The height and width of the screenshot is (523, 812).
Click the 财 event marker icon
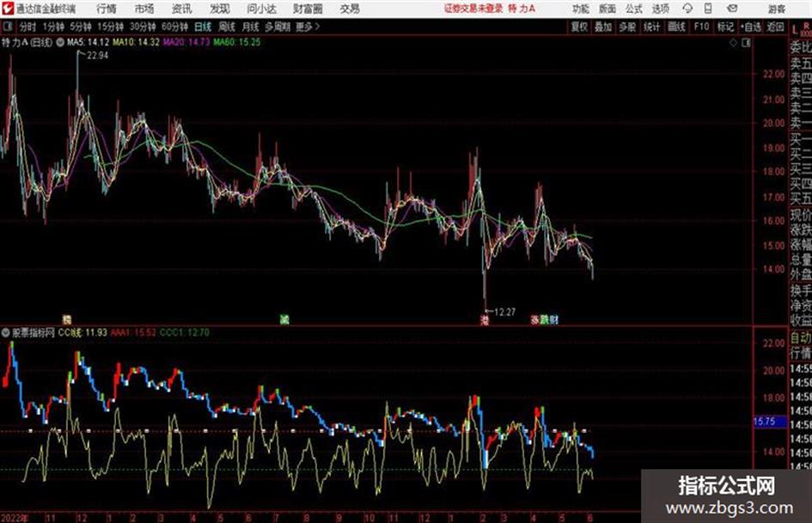tap(554, 320)
